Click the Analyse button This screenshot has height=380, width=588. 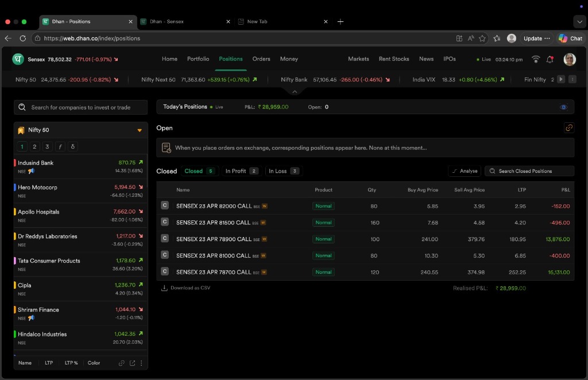tap(465, 171)
